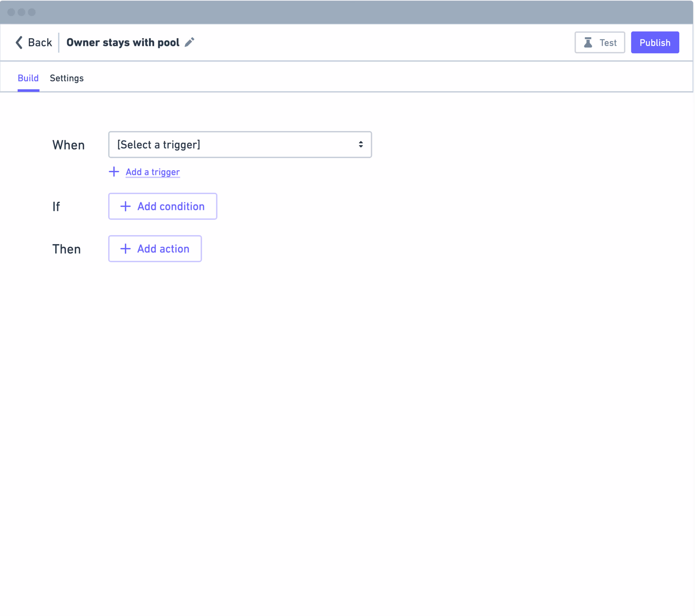This screenshot has height=616, width=695.
Task: Click the Add action button text
Action: pos(163,249)
